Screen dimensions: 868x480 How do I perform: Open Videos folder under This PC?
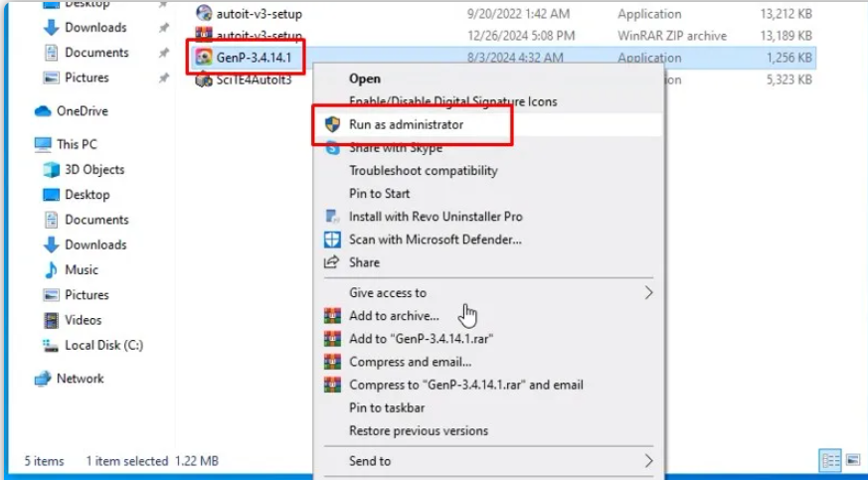[x=83, y=320]
